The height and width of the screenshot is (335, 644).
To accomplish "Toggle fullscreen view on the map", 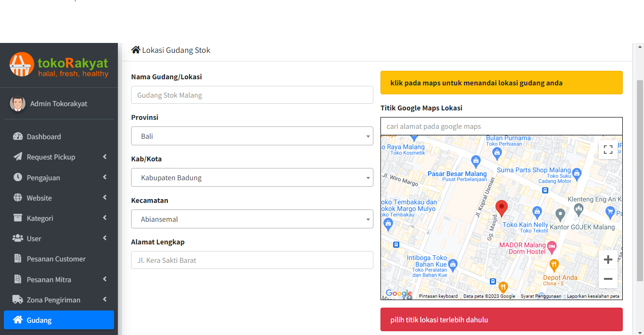I will point(608,150).
